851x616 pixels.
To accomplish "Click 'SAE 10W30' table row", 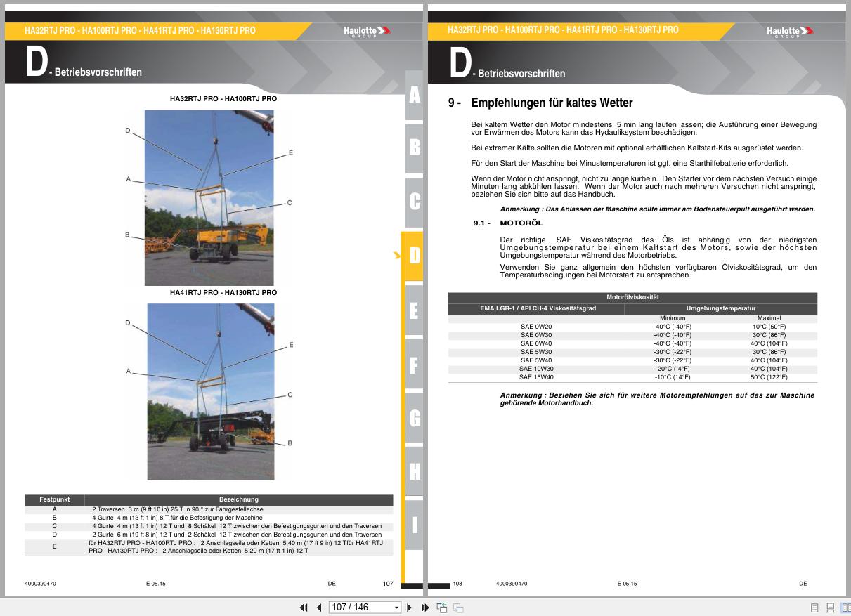I will [632, 369].
